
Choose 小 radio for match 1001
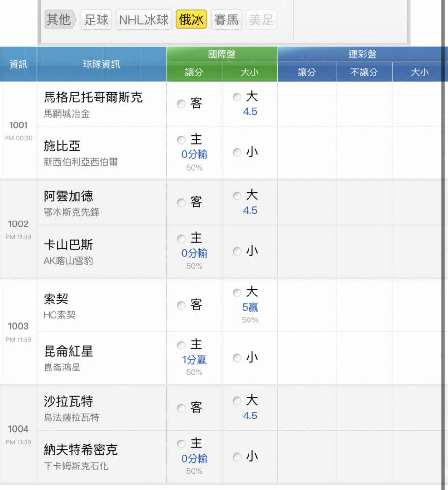pyautogui.click(x=237, y=153)
